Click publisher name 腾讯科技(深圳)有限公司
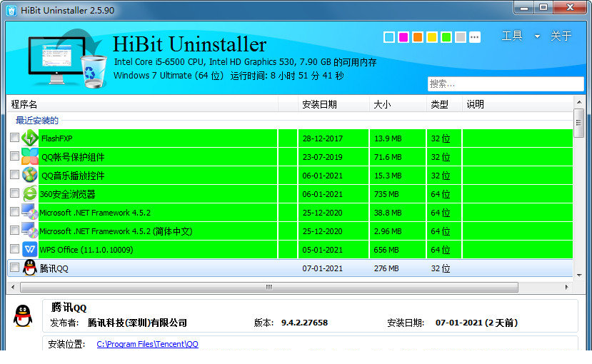Viewport: 592px width, 364px height. (x=137, y=323)
